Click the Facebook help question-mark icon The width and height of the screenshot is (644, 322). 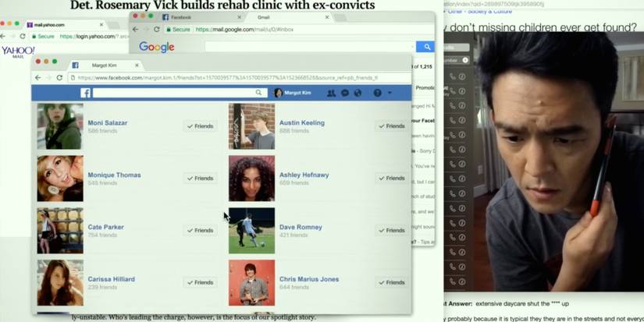click(378, 93)
